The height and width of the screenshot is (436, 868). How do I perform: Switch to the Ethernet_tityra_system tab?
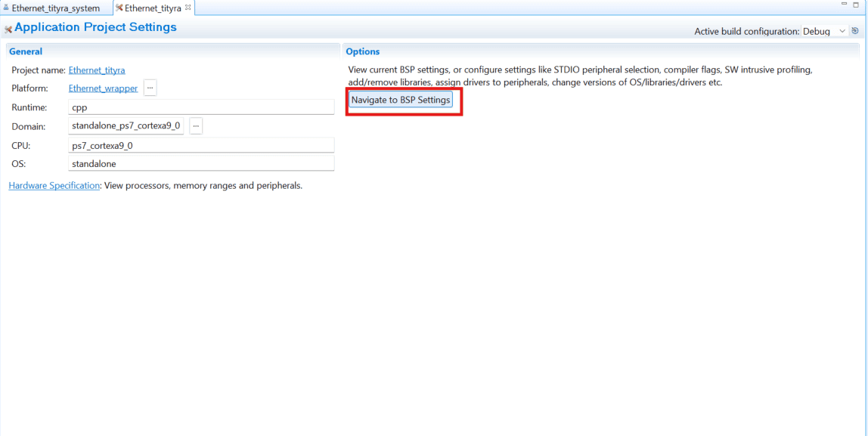tap(55, 8)
